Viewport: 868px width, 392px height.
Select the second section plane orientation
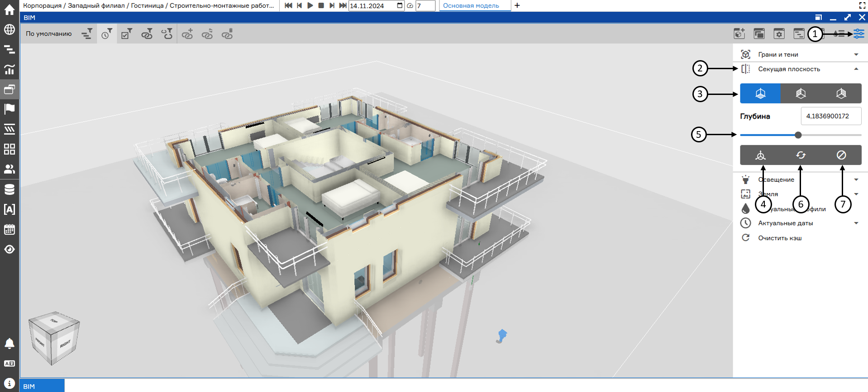801,93
